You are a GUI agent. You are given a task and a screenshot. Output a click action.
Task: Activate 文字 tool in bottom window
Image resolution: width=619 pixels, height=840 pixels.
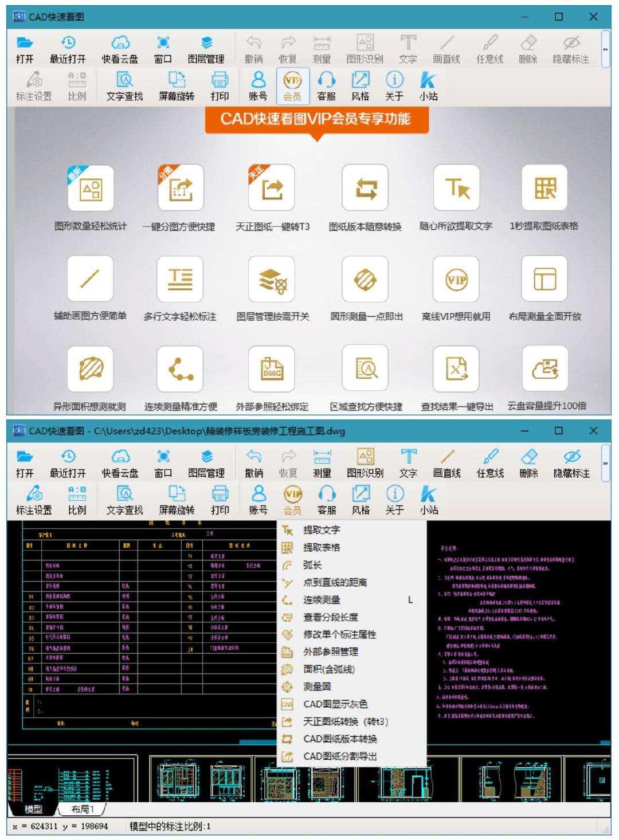click(x=408, y=464)
